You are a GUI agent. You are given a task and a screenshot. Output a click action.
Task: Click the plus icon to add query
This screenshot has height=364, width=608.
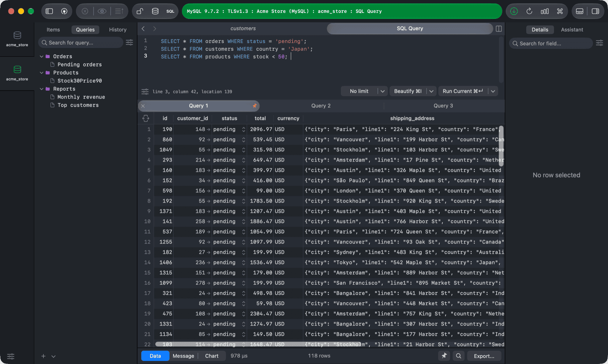point(43,356)
